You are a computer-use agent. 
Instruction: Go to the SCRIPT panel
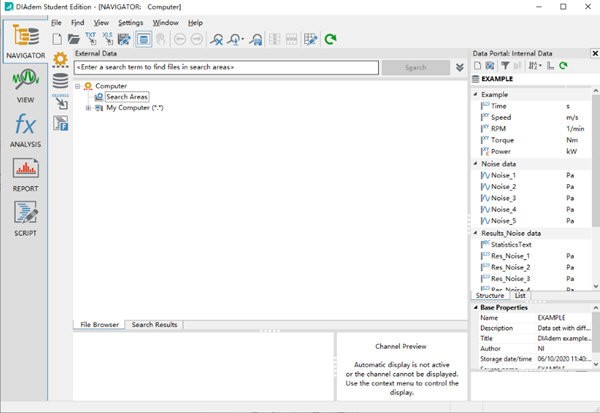(x=25, y=219)
